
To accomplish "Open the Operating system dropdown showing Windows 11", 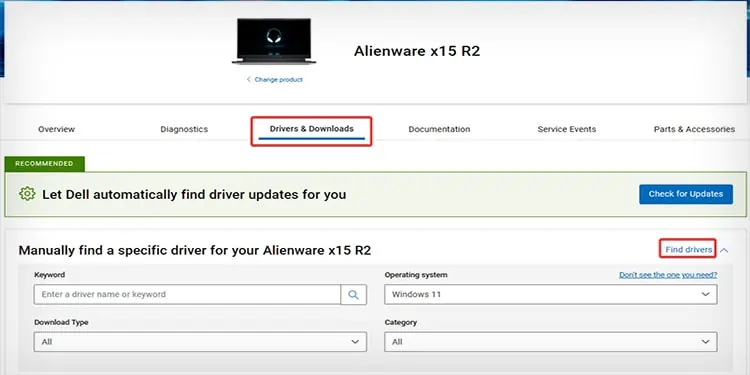I will pos(551,295).
